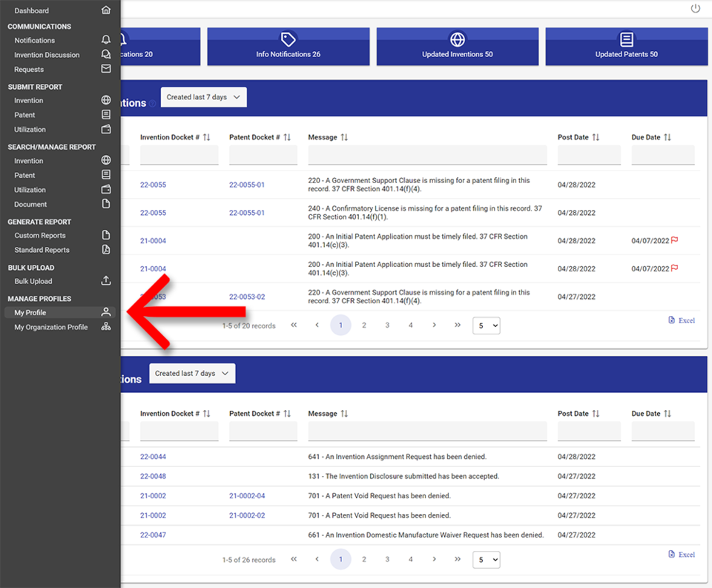This screenshot has width=712, height=588.
Task: Click the Requests envelope icon
Action: tap(106, 69)
